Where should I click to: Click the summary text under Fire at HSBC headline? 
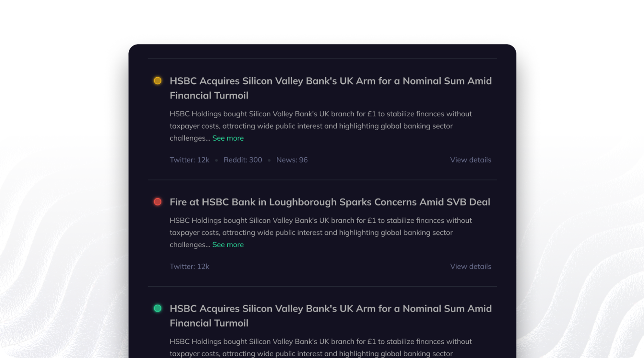click(x=321, y=233)
